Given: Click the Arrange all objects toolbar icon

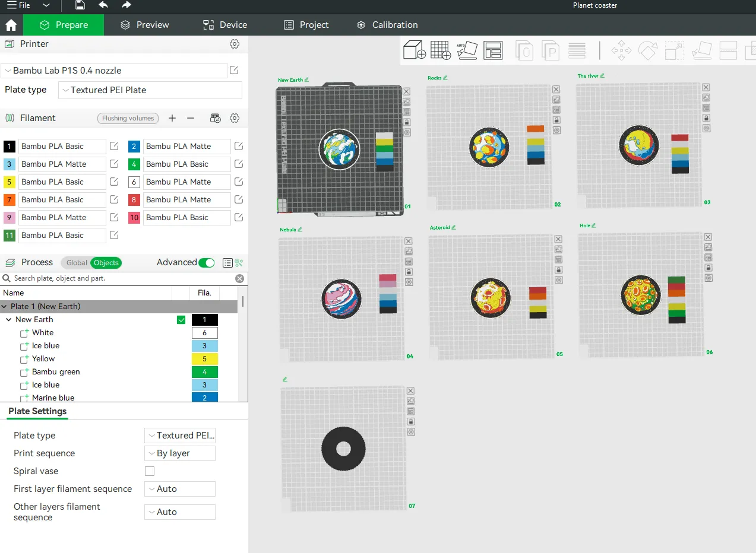Looking at the screenshot, I should click(x=493, y=50).
